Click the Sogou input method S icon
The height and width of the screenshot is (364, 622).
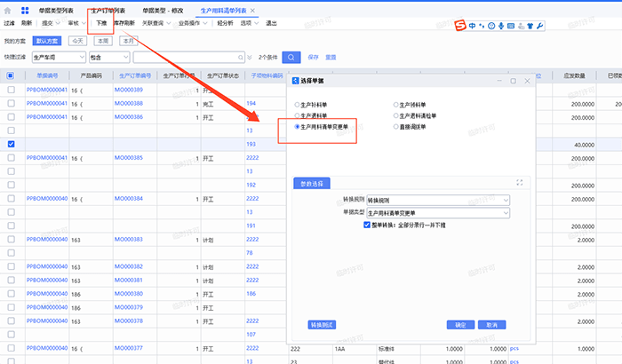459,26
